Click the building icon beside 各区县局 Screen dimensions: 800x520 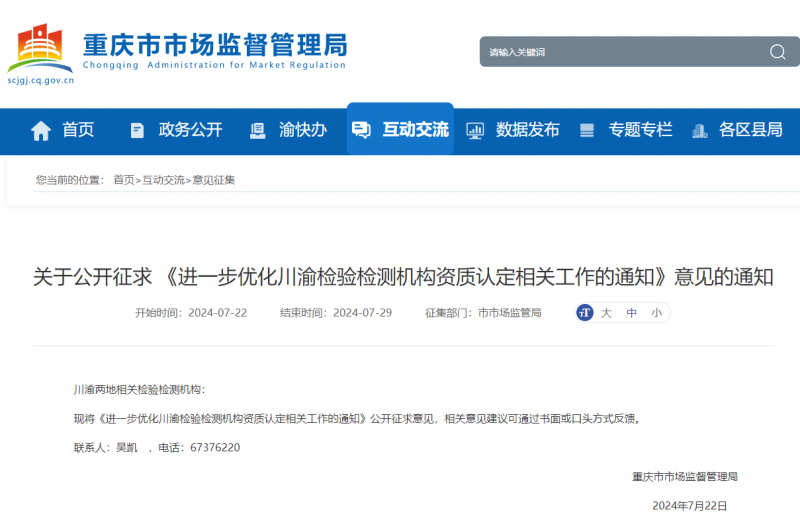pyautogui.click(x=699, y=130)
